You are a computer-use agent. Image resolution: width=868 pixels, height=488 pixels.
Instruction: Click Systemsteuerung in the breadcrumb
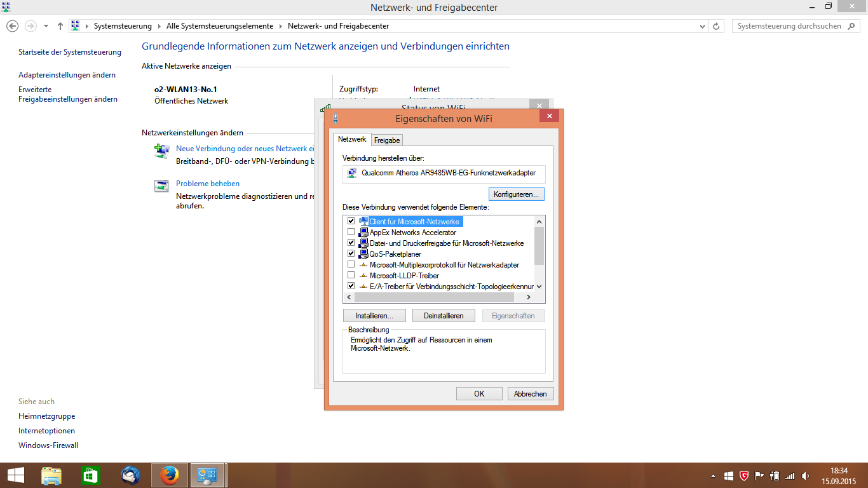click(123, 26)
